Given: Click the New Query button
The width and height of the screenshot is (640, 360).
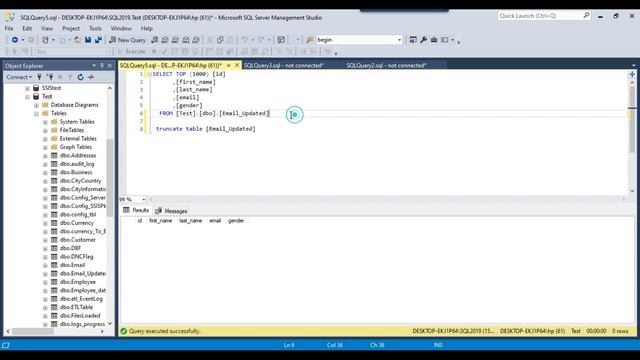Looking at the screenshot, I should coord(127,40).
